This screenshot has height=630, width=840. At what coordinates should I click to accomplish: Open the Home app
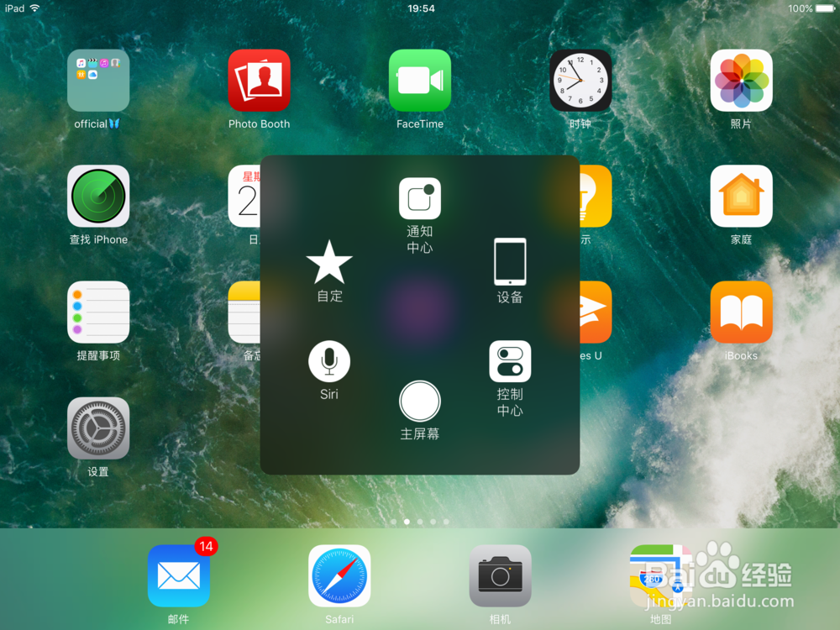point(741,196)
